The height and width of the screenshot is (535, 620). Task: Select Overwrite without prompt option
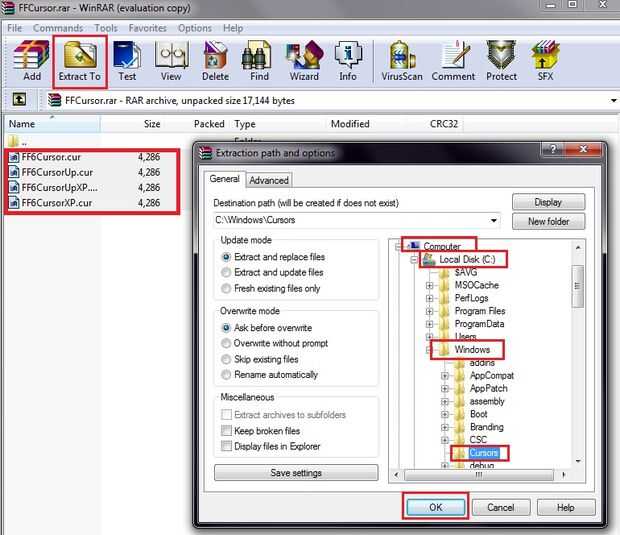click(225, 343)
